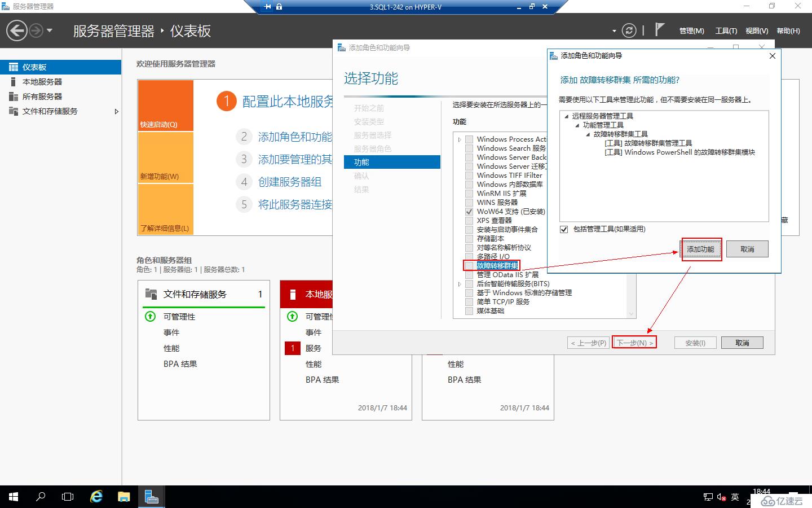Open the 帮助(H) menu
This screenshot has height=508, width=812.
788,31
